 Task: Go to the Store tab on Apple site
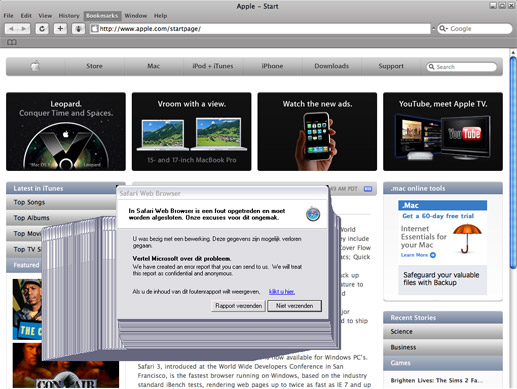94,66
